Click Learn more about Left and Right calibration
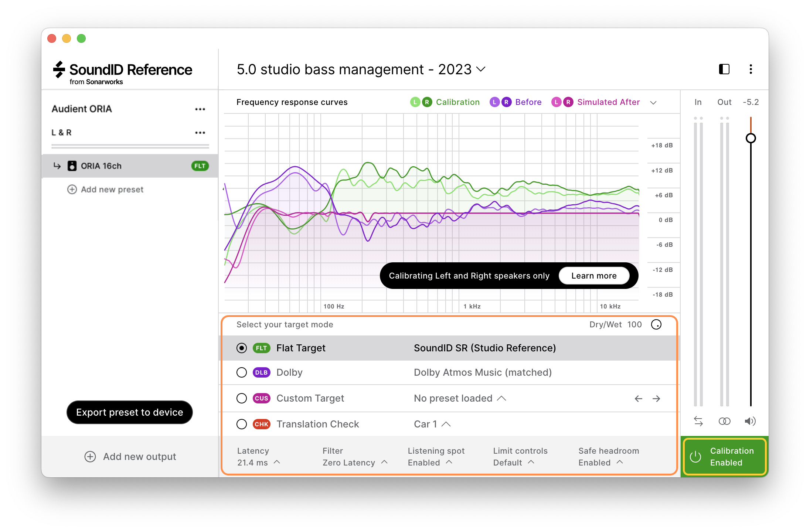Screen dimensions: 810x532 click(x=593, y=276)
